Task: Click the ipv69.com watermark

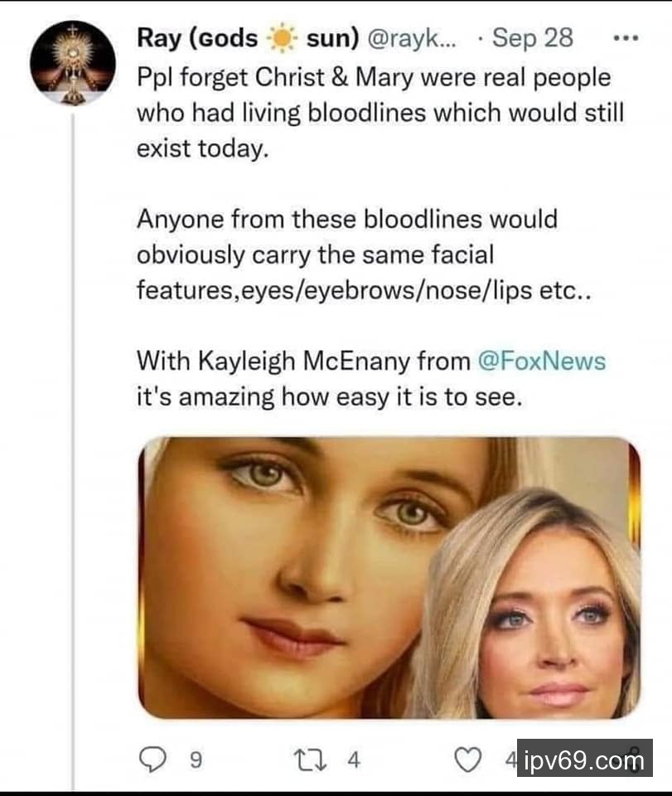Action: [x=584, y=759]
